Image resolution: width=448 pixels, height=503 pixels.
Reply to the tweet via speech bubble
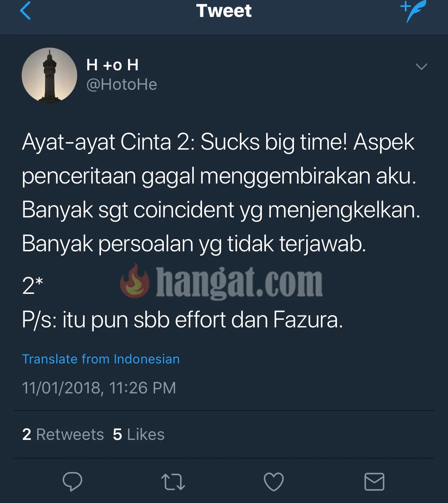coord(72,481)
